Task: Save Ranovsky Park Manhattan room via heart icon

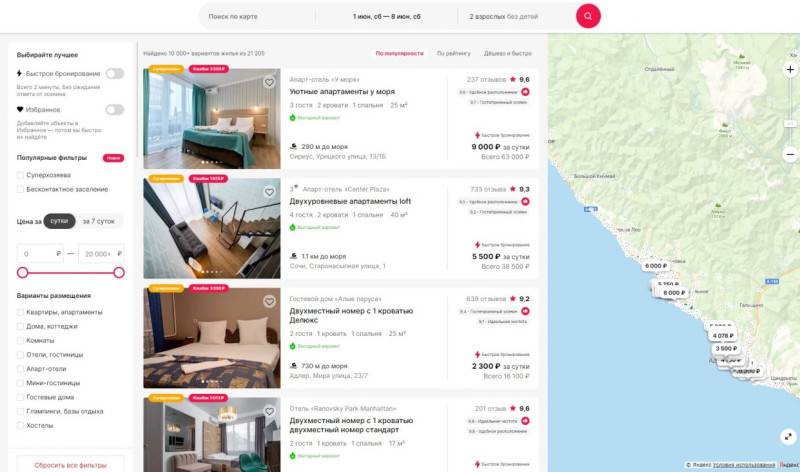Action: [x=269, y=411]
